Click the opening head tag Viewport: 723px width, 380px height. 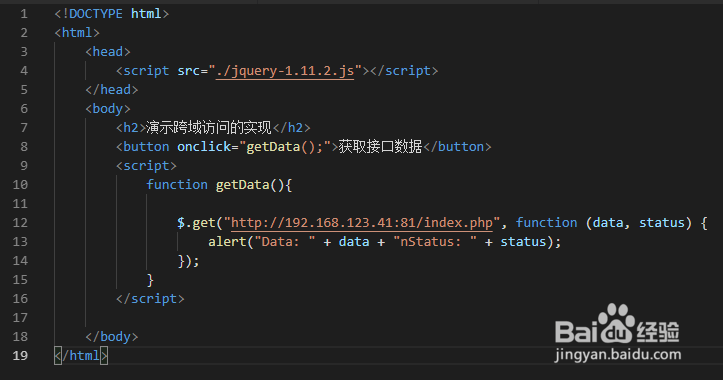tap(108, 52)
